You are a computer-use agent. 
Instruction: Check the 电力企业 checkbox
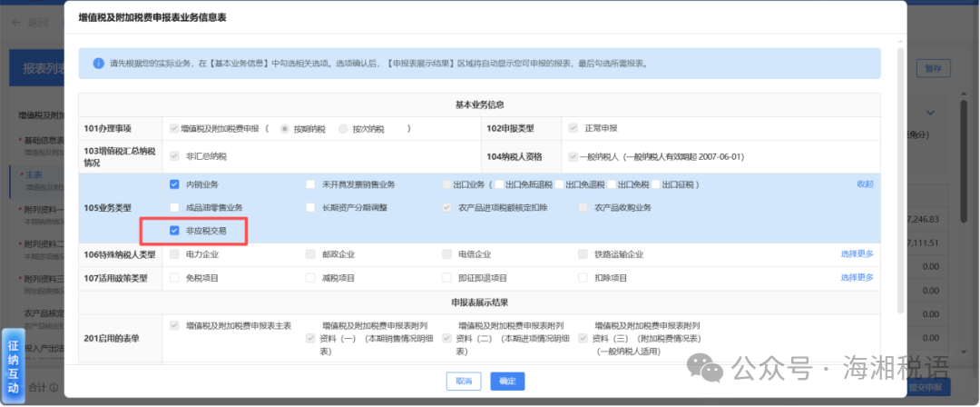click(174, 254)
